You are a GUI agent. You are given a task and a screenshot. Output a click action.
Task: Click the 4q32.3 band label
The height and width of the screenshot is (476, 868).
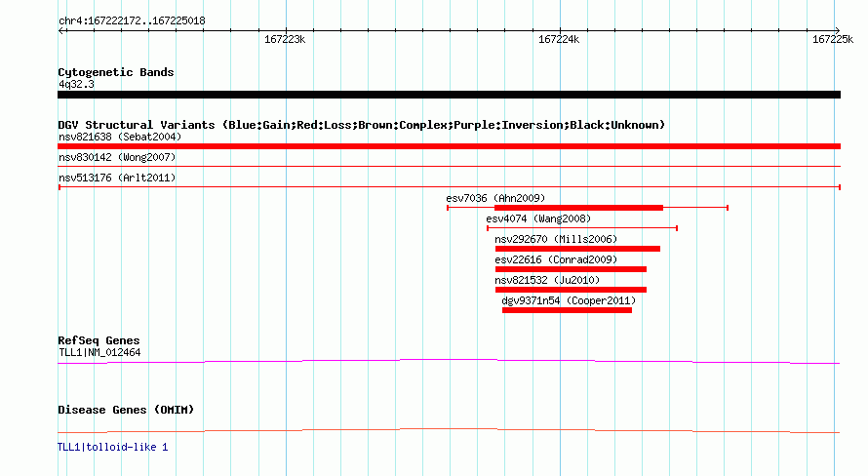[x=76, y=84]
